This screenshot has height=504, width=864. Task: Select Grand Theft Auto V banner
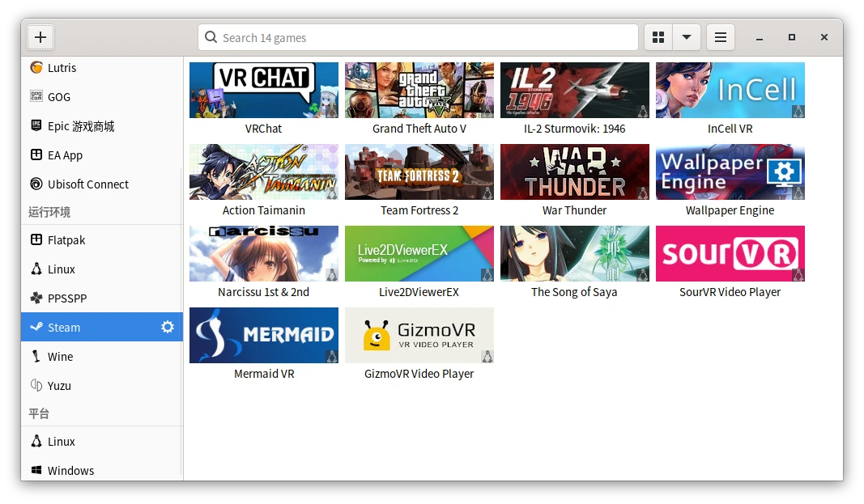pyautogui.click(x=419, y=91)
